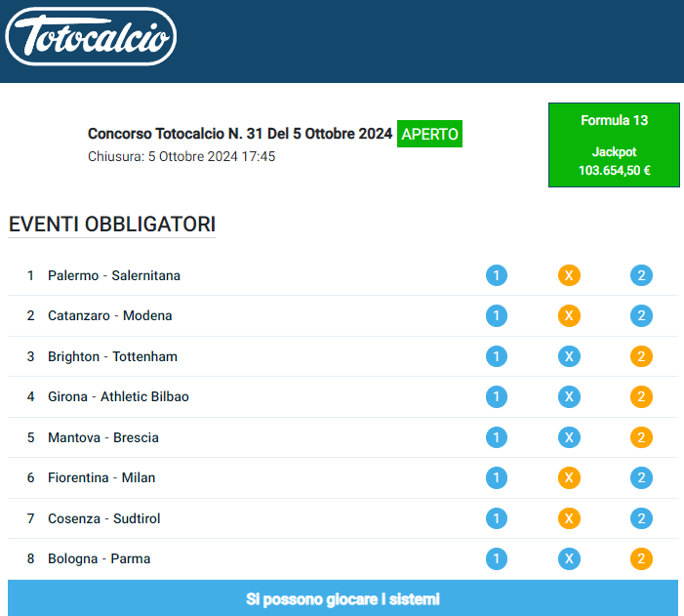Select X for Bologna - Parma
Viewport: 684px width, 616px height.
(x=569, y=558)
